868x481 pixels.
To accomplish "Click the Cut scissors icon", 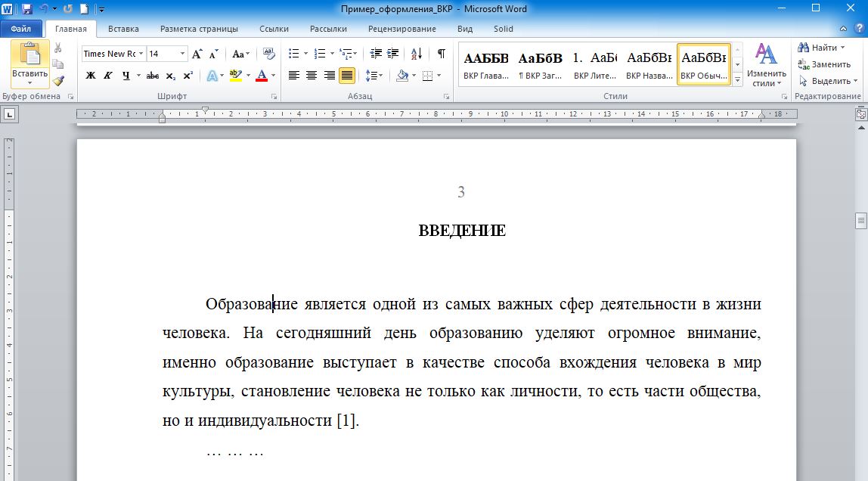I will (x=57, y=48).
